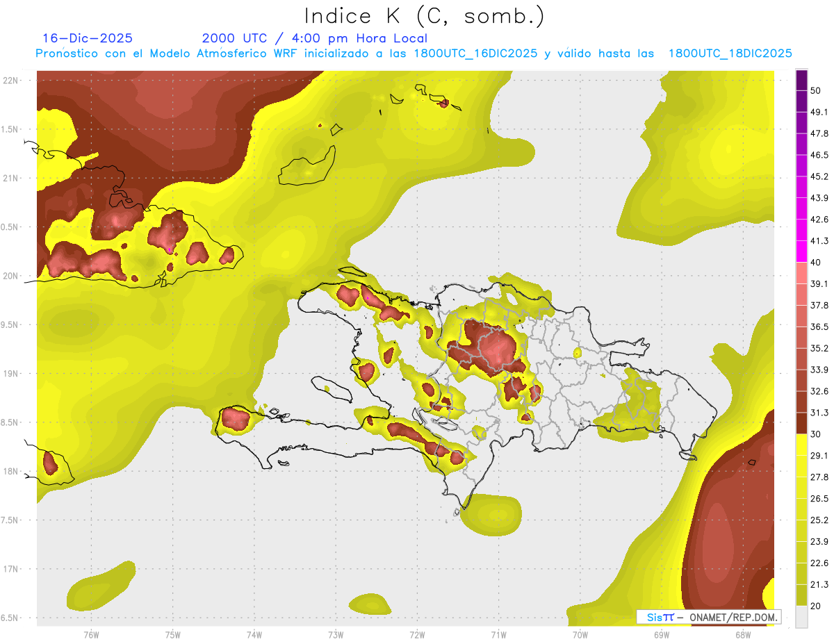Click the '32.6' color scale value
Image resolution: width=834 pixels, height=644 pixels.
pos(819,391)
